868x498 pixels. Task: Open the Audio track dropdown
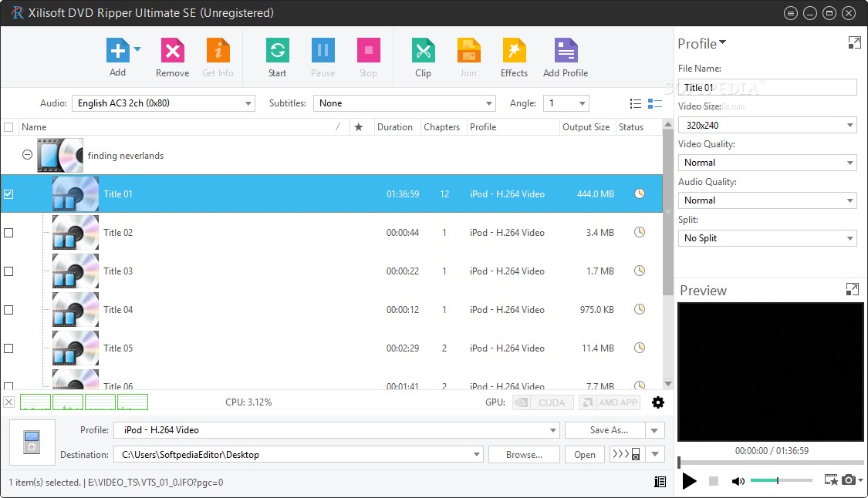[163, 103]
